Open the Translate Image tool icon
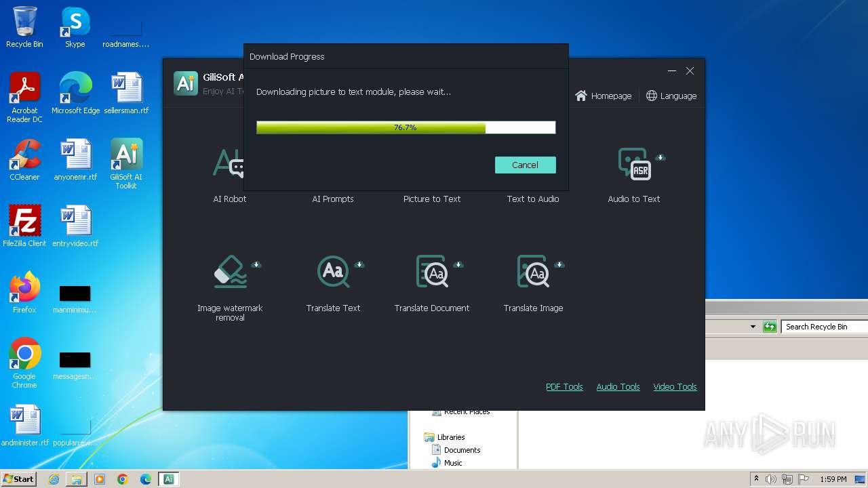This screenshot has width=868, height=488. coord(533,271)
